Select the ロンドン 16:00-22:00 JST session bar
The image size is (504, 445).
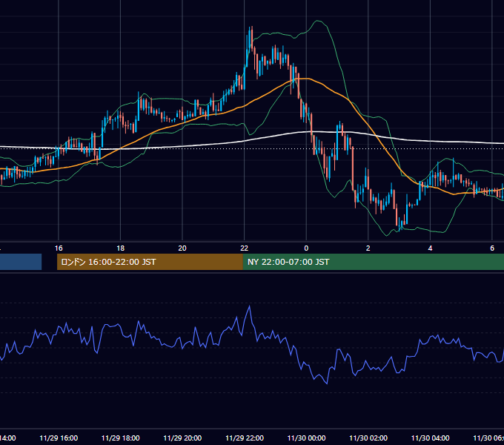150,262
